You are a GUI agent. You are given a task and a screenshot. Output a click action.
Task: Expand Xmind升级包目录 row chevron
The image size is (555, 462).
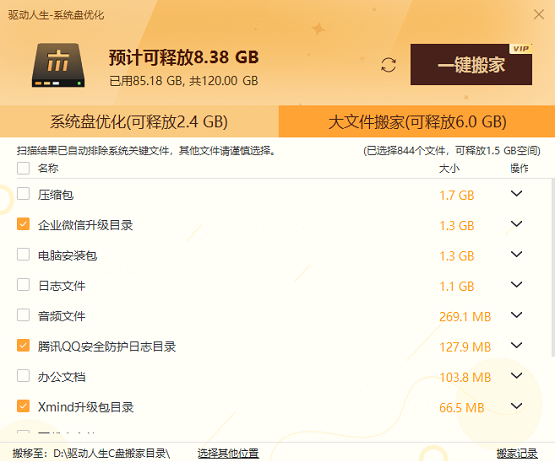517,406
